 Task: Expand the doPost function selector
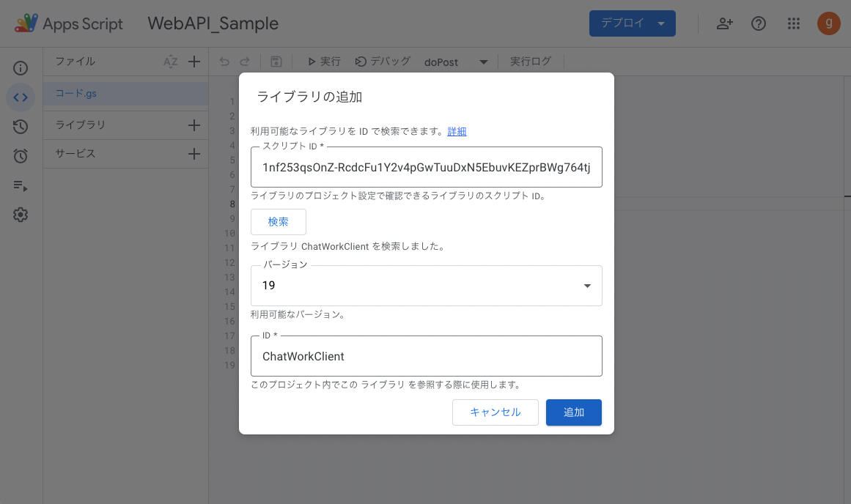point(483,62)
